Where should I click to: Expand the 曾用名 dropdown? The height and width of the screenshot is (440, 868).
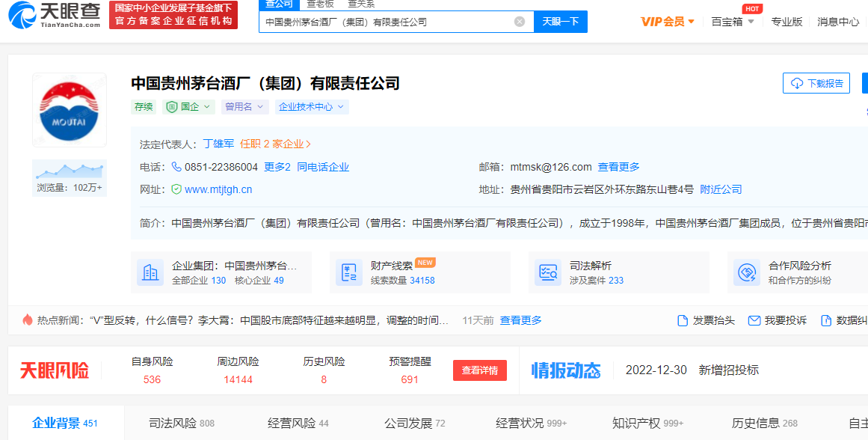[x=261, y=106]
